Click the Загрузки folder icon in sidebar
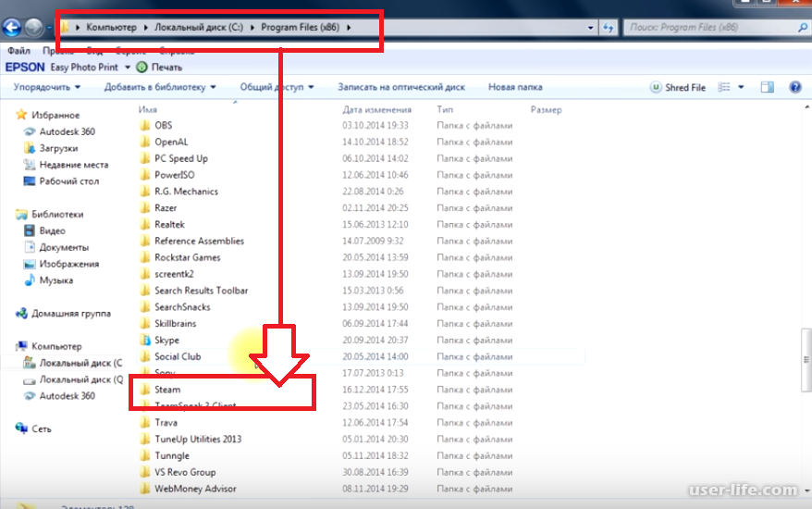Screen dimensions: 812x509 coord(30,148)
